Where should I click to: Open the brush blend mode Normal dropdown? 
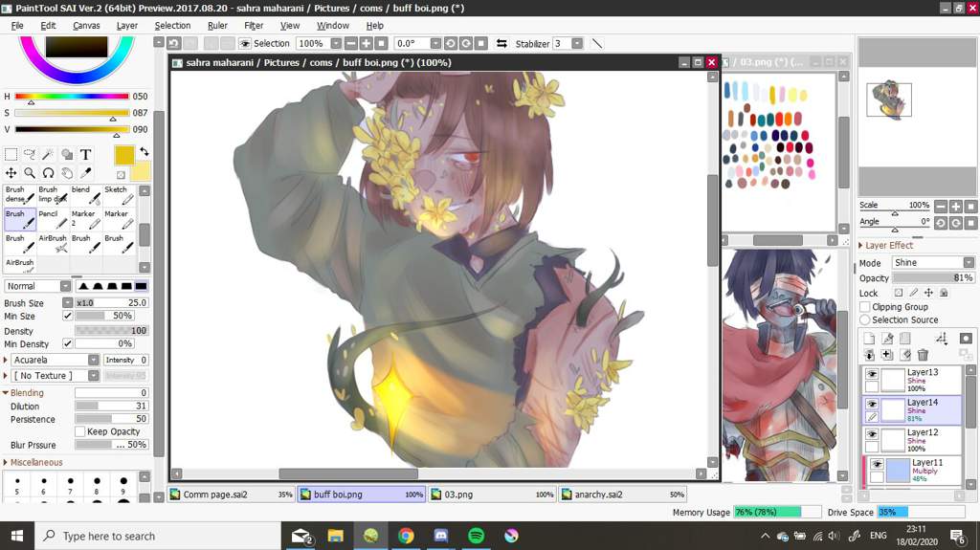click(x=66, y=286)
